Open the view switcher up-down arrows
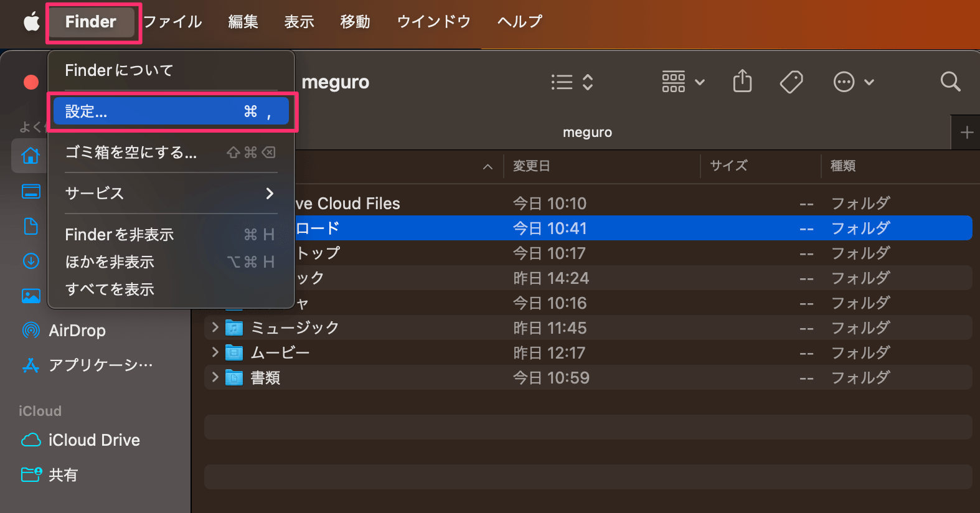This screenshot has height=513, width=980. [588, 82]
